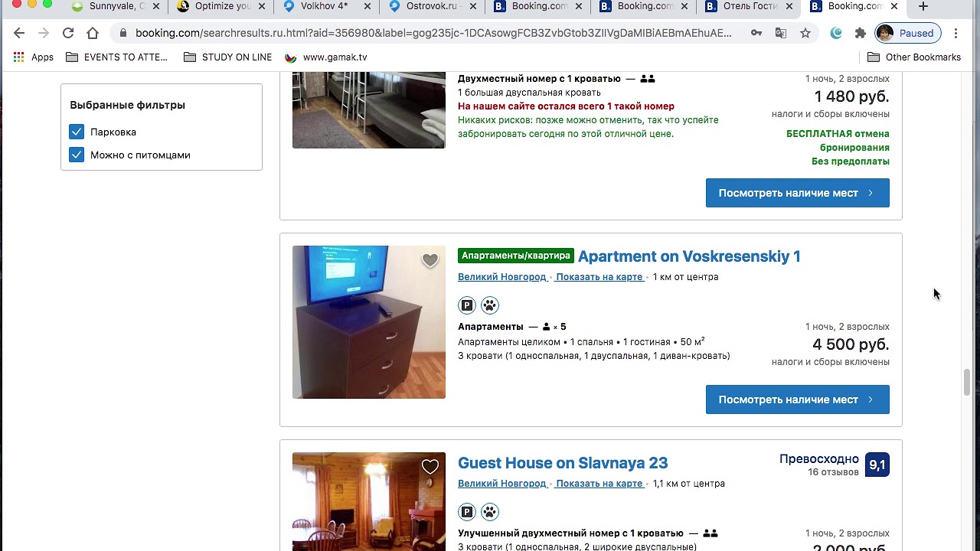Show Guest House on Slavnaya 23 on map

[599, 484]
